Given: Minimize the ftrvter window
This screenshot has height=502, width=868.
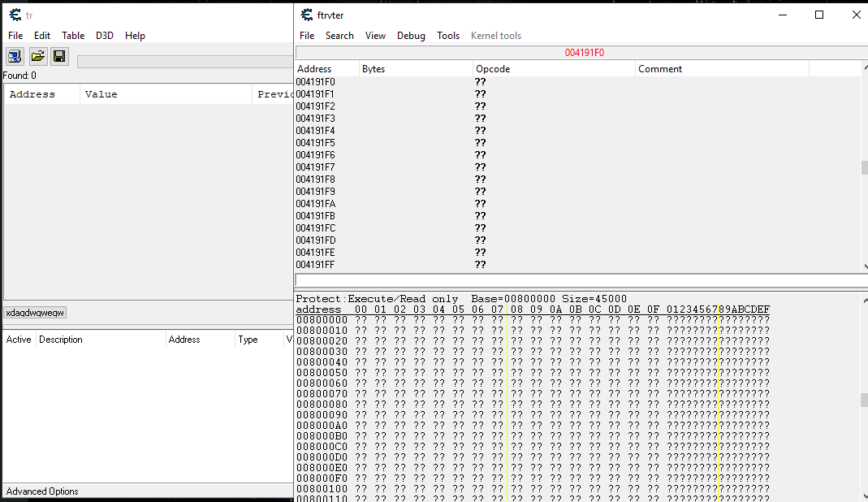Looking at the screenshot, I should tap(783, 15).
